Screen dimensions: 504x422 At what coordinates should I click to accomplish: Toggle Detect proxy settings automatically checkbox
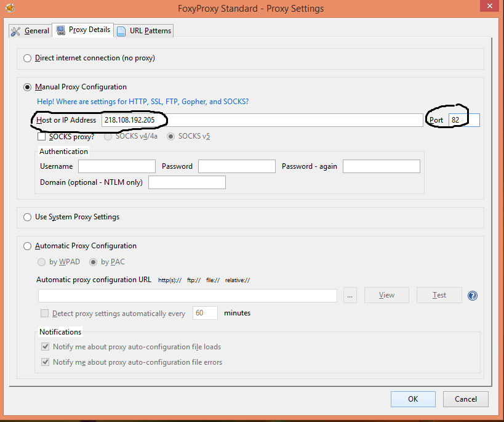click(45, 313)
